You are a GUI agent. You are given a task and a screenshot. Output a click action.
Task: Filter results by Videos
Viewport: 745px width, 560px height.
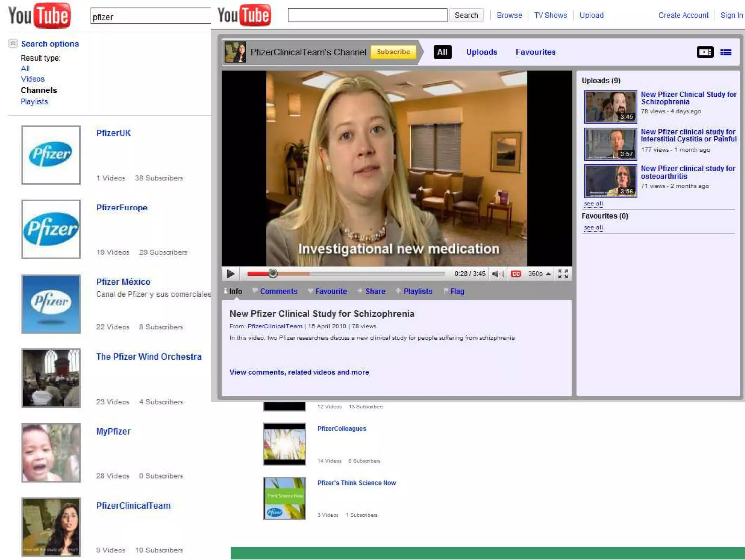[33, 79]
